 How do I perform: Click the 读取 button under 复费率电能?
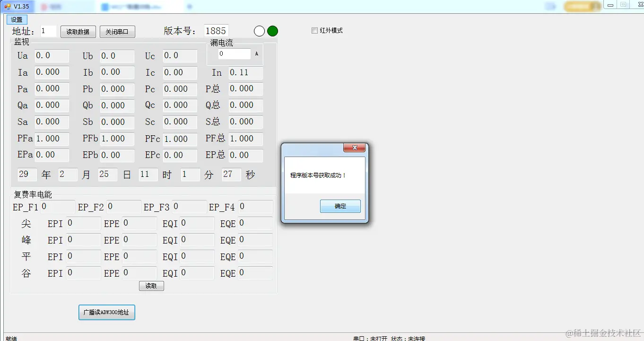coord(151,286)
